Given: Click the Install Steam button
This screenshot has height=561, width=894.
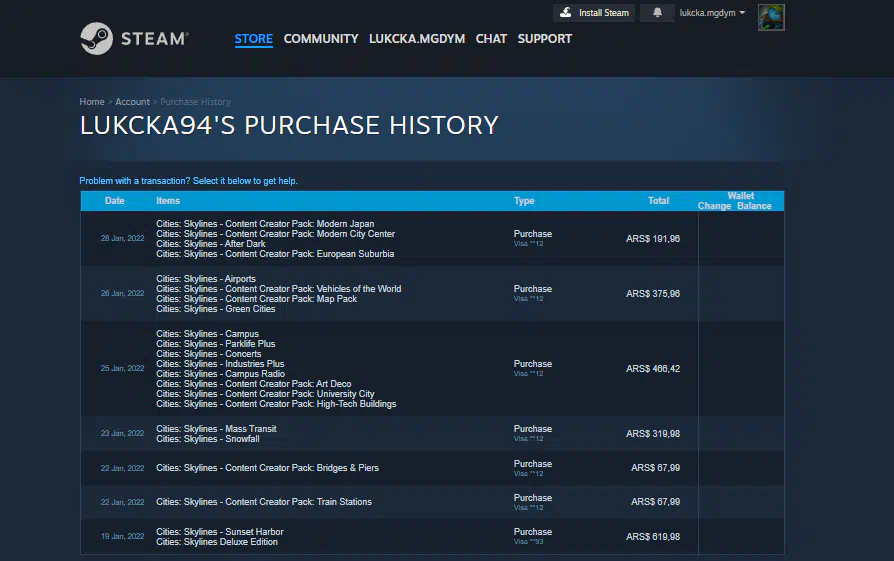Looking at the screenshot, I should tap(594, 13).
